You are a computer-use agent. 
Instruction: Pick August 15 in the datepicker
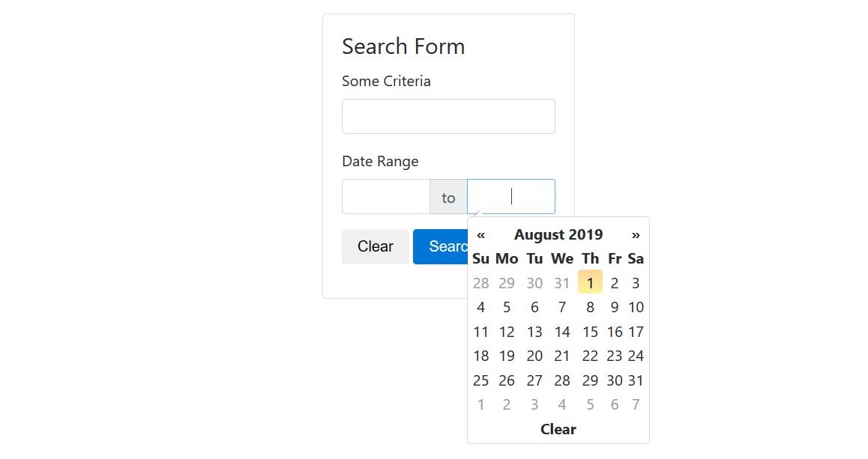coord(590,331)
